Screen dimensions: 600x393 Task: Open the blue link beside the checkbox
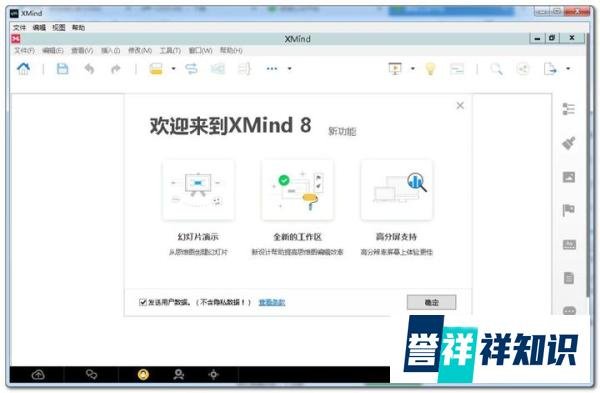pos(272,302)
